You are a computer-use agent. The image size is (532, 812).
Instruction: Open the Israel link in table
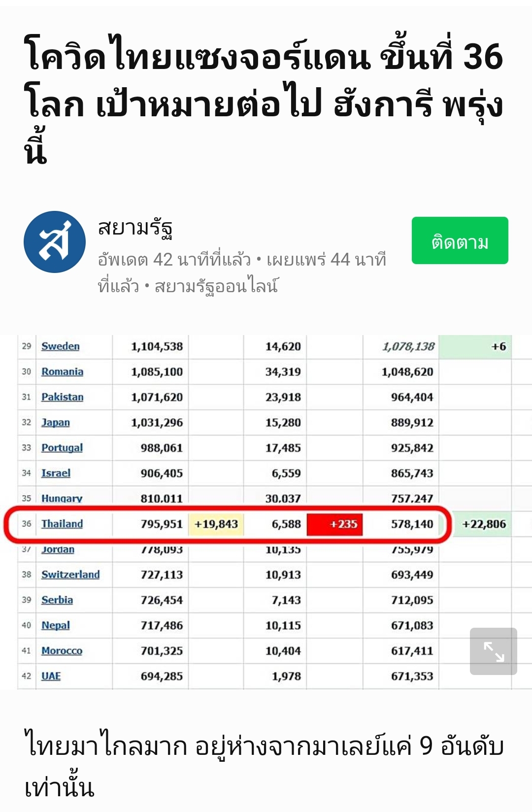click(x=56, y=473)
